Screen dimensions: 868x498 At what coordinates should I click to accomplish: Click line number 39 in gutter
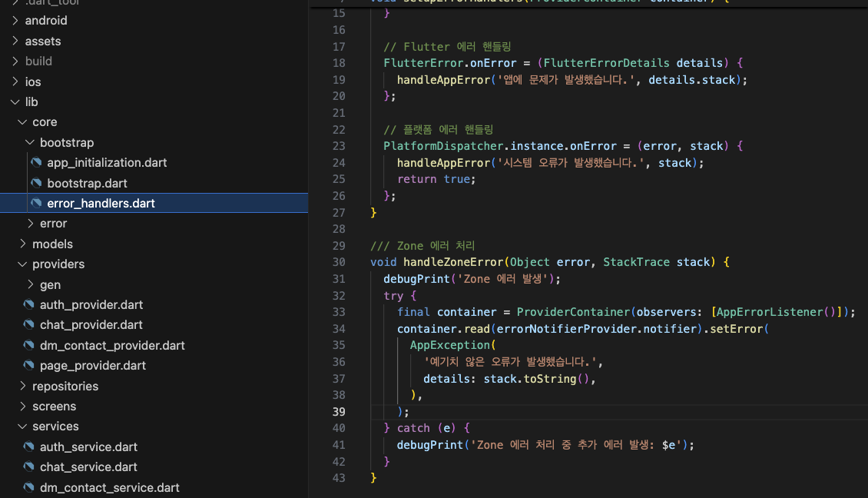[x=339, y=412]
